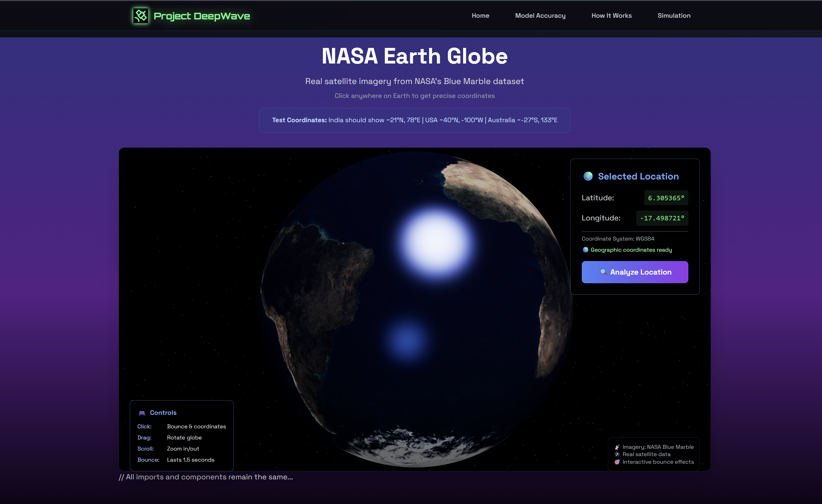
Task: Open the Home nav item
Action: 480,16
